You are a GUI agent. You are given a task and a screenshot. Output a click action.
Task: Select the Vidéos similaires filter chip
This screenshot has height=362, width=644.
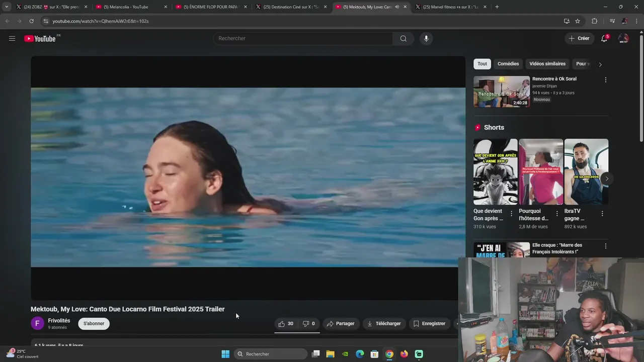click(547, 64)
